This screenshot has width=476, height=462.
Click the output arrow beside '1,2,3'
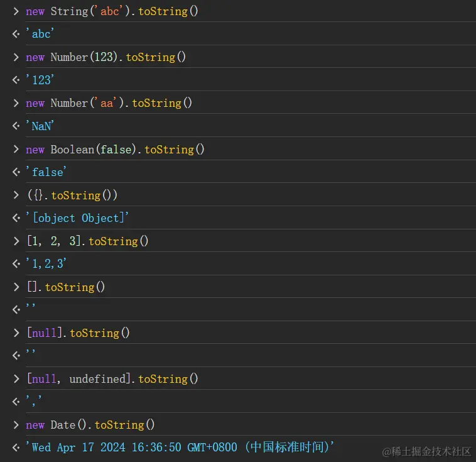(x=16, y=264)
